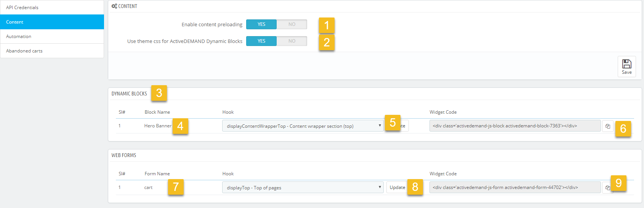The height and width of the screenshot is (208, 644).
Task: Open the API Credentials tab
Action: point(52,8)
